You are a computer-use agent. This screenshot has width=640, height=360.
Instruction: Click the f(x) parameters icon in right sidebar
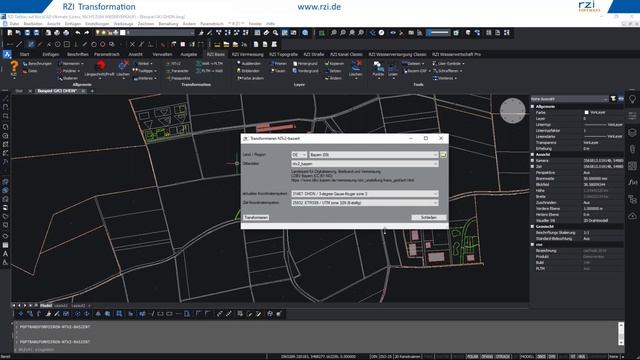[x=632, y=182]
